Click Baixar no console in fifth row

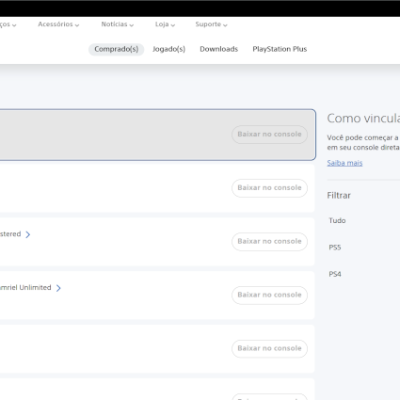pyautogui.click(x=269, y=349)
